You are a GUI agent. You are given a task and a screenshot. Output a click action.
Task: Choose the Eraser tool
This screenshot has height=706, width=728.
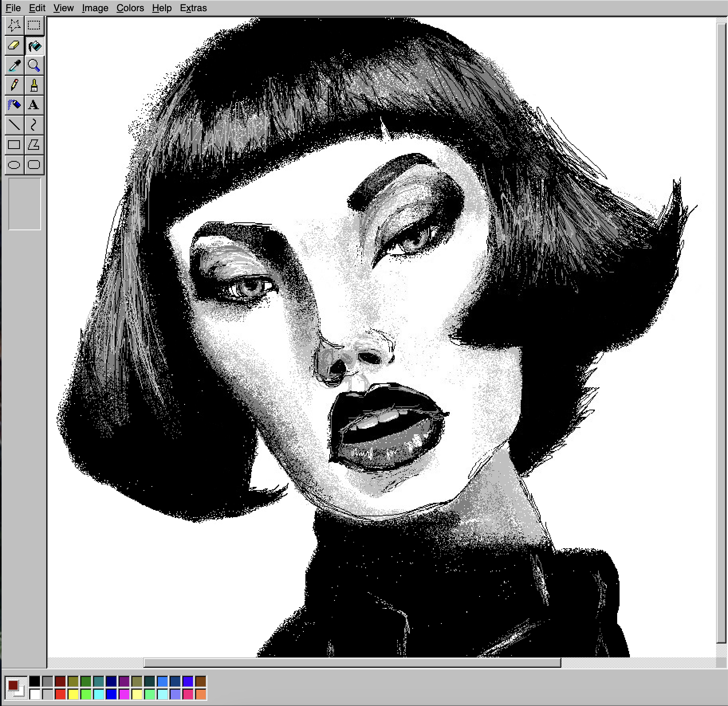click(14, 46)
